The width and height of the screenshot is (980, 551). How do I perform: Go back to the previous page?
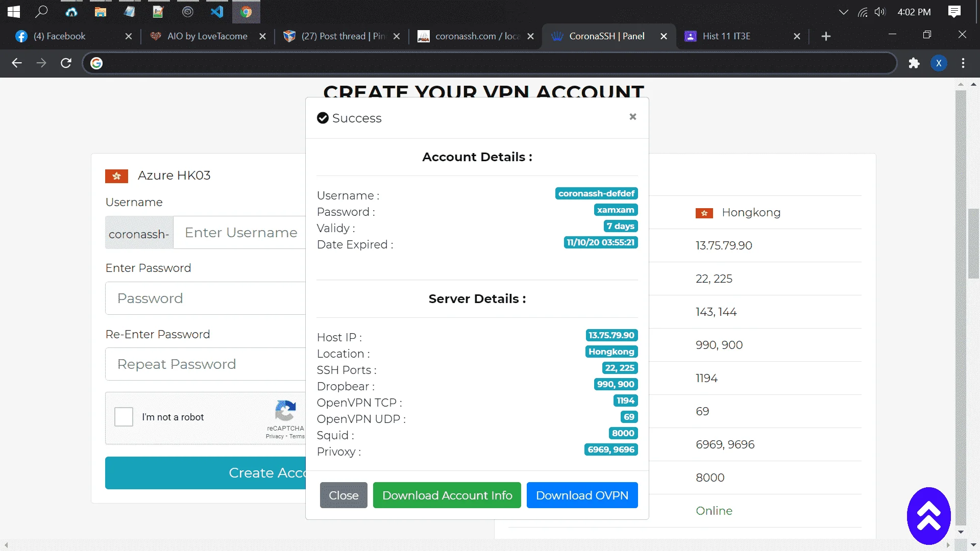click(x=17, y=63)
